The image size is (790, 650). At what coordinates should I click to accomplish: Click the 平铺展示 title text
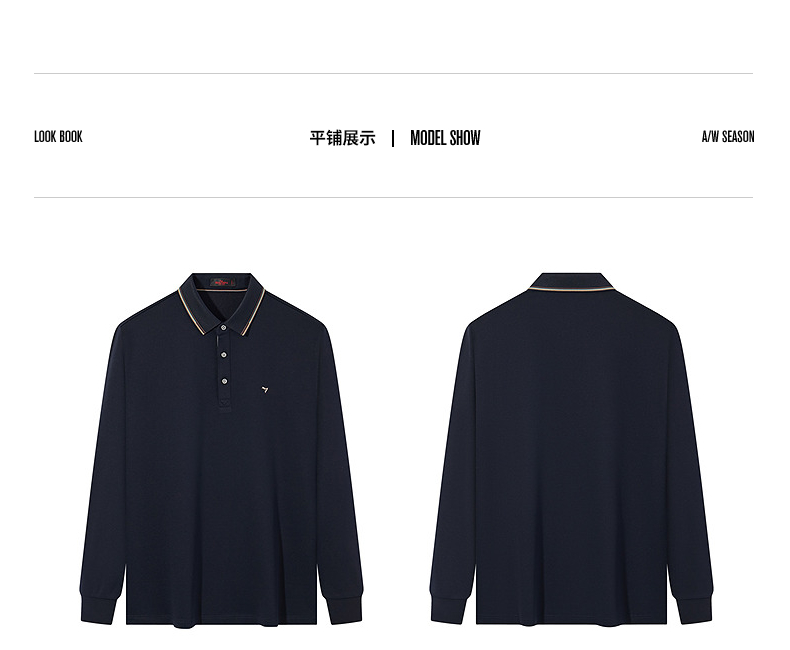pyautogui.click(x=343, y=138)
